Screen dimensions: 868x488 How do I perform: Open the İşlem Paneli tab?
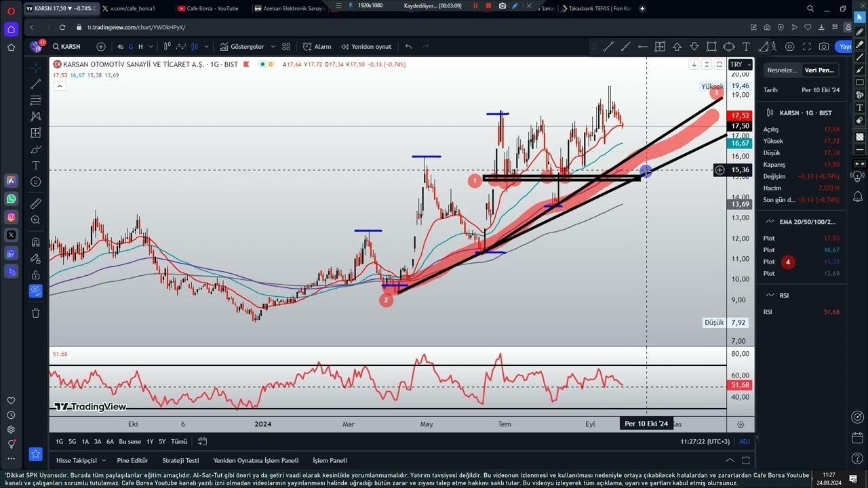coord(330,460)
